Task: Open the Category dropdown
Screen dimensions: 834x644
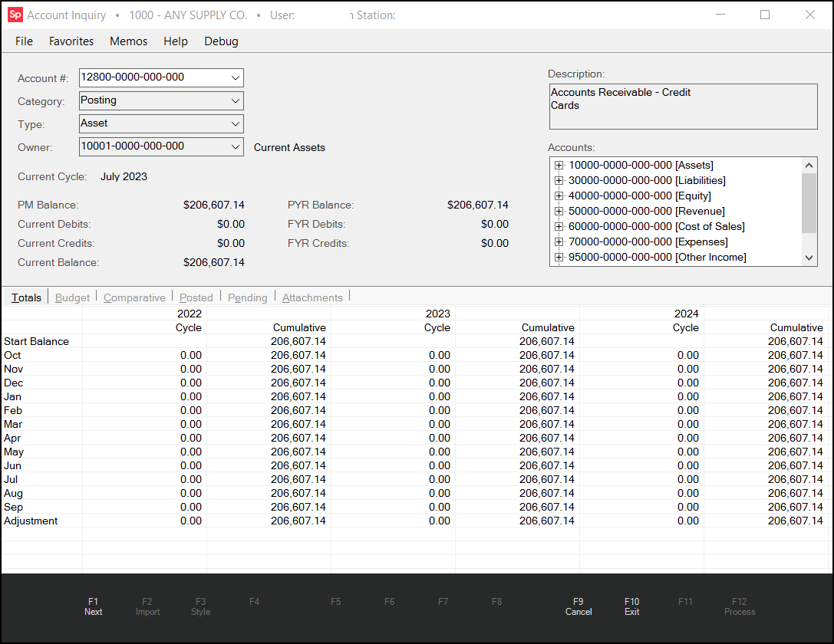Action: pyautogui.click(x=235, y=100)
